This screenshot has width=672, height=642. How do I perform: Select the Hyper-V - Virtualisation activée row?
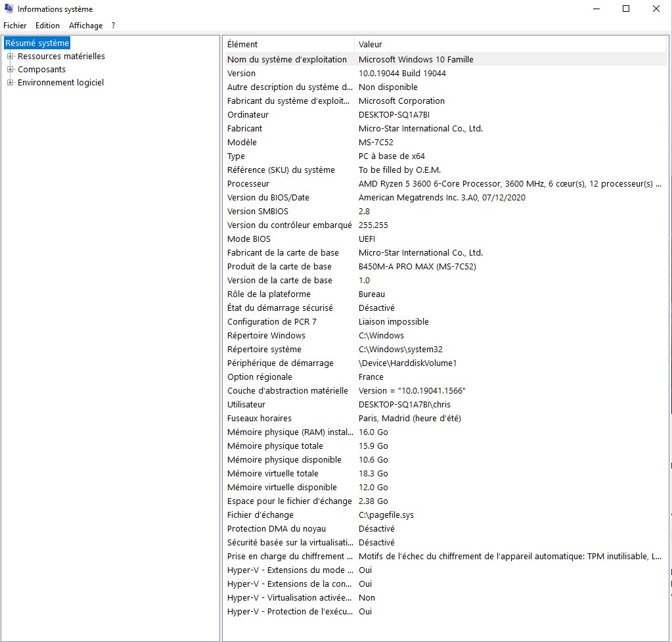(446, 597)
